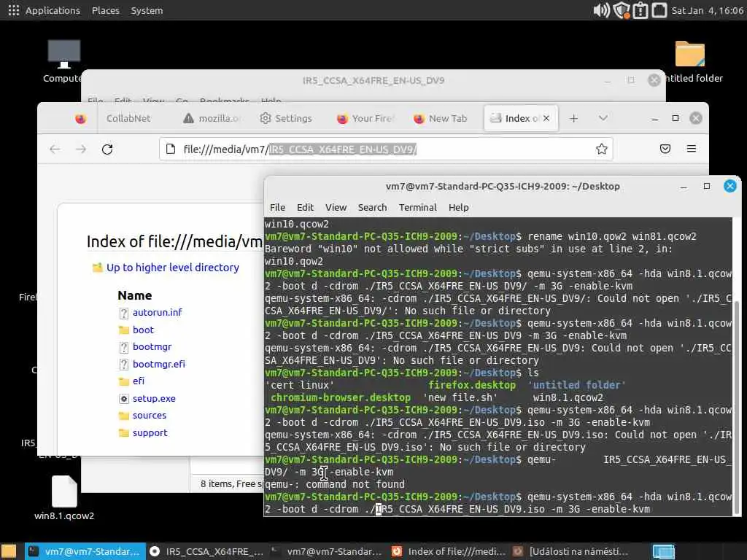
Task: Minimize the terminal window
Action: pyautogui.click(x=684, y=186)
